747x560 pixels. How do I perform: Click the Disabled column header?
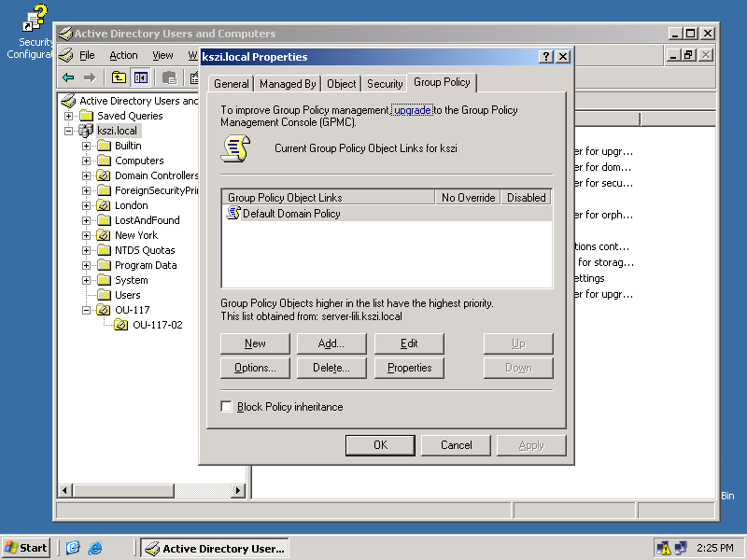(x=526, y=197)
